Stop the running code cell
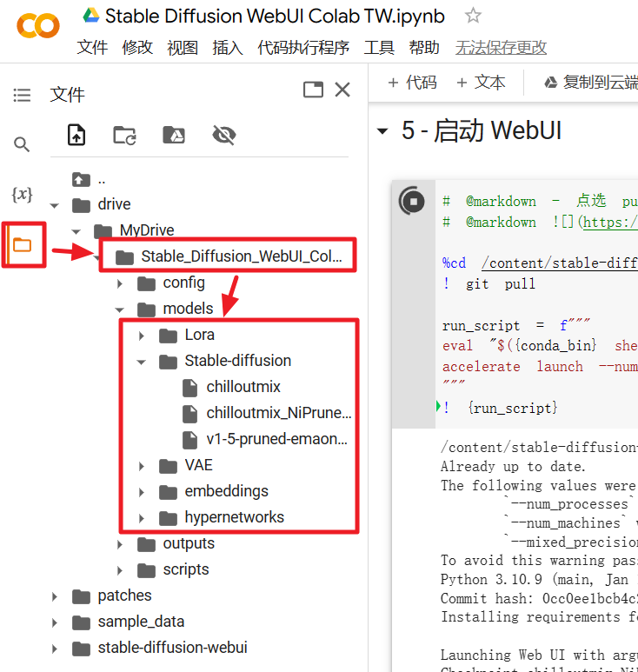This screenshot has width=638, height=672. pos(411,201)
